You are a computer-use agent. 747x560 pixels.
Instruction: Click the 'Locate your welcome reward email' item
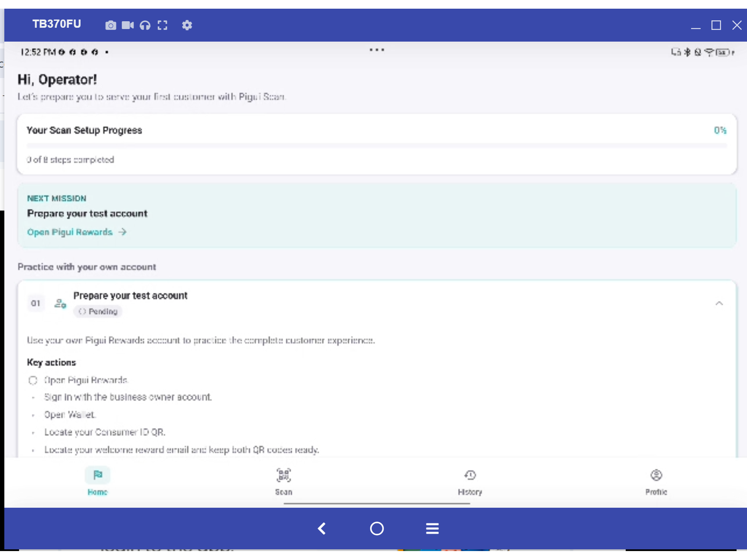click(x=182, y=450)
